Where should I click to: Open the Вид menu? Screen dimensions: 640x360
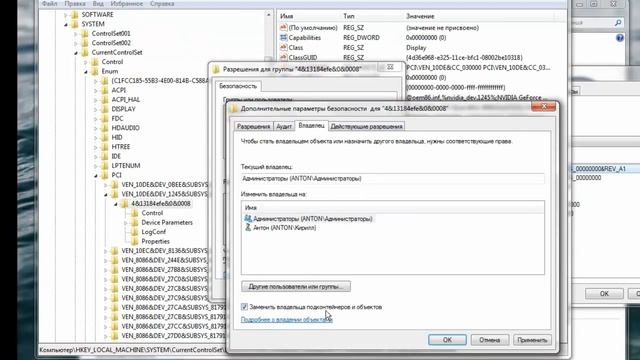tap(98, 4)
